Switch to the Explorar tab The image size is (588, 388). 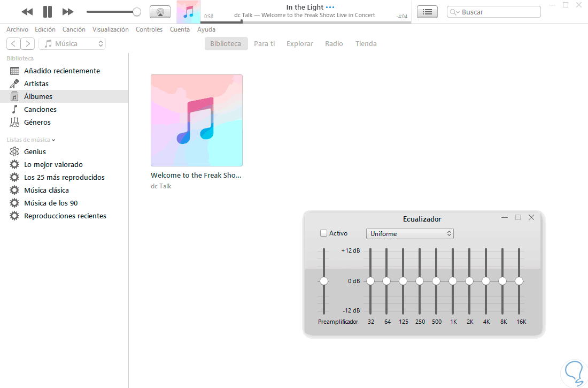[x=300, y=43]
